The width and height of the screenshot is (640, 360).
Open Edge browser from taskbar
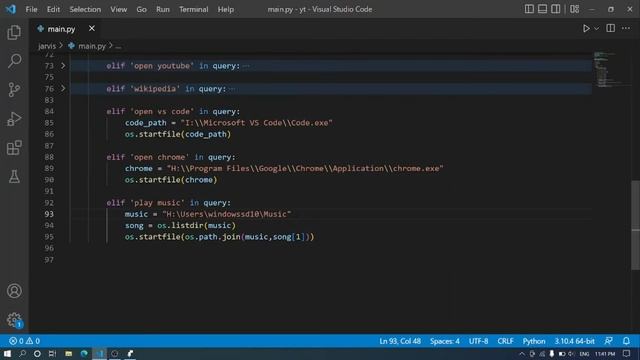84,353
